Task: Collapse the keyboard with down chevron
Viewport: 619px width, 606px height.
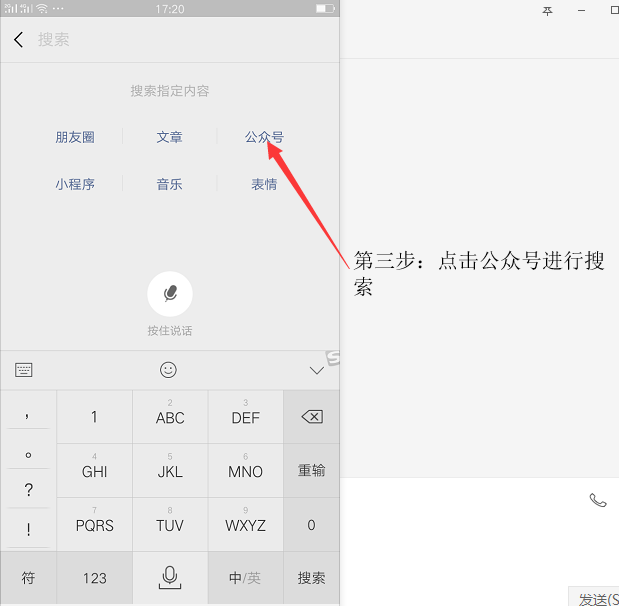Action: [317, 370]
